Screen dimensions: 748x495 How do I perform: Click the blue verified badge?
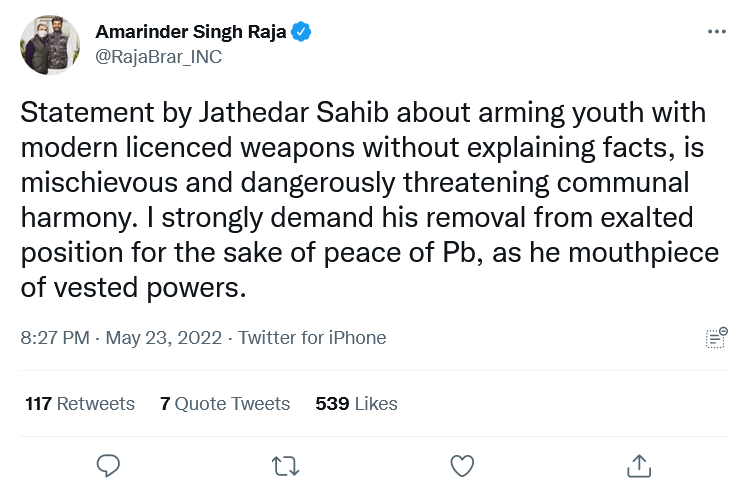(301, 32)
